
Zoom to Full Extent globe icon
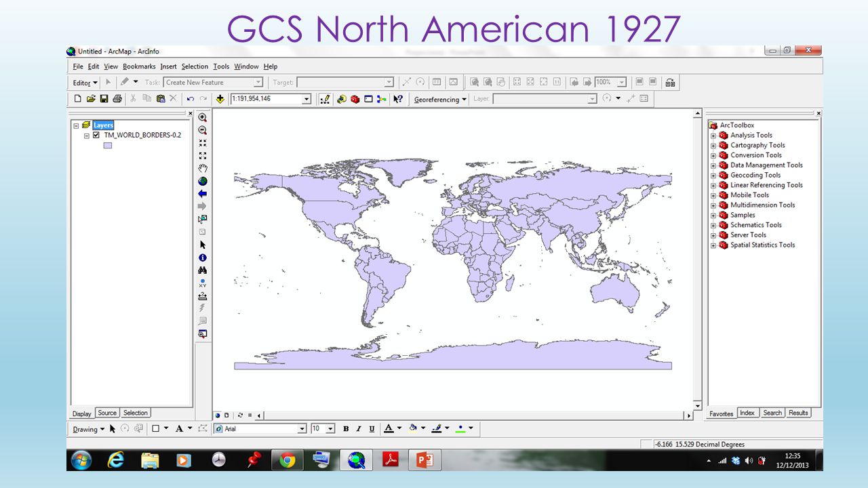click(202, 181)
